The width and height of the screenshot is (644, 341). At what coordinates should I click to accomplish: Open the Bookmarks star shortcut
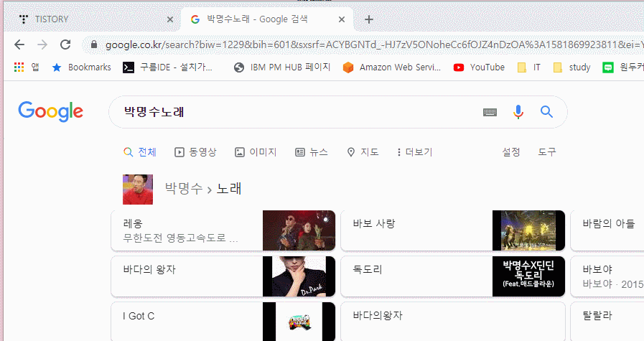(81, 67)
